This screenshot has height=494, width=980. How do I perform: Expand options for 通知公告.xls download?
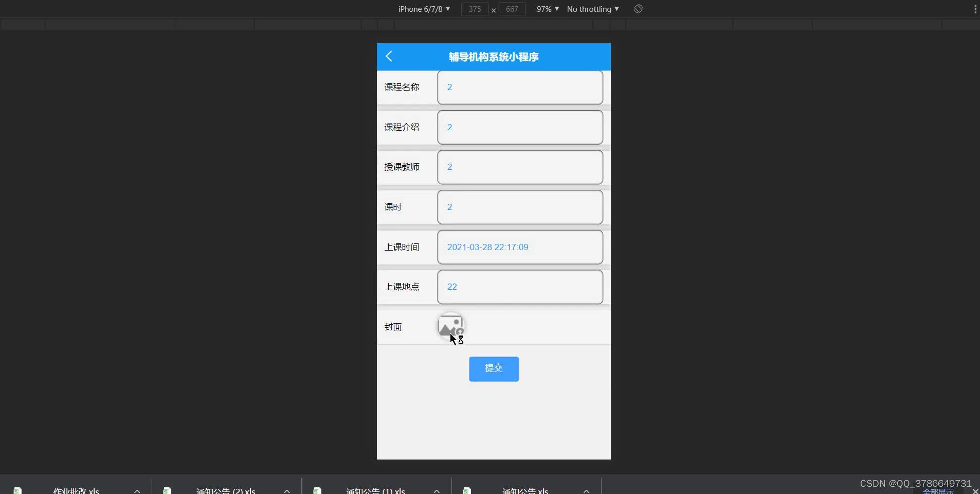[x=586, y=491]
